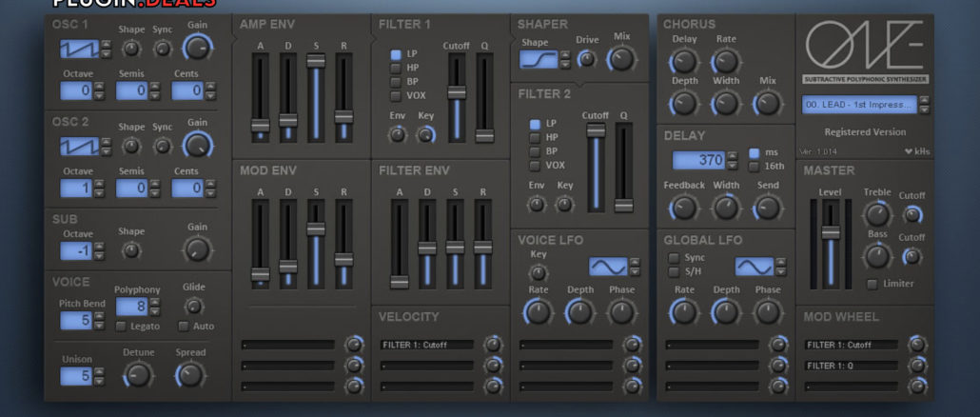Click the OSC 1 waveform shape display
Screen dimensions: 980x417
[x=79, y=49]
